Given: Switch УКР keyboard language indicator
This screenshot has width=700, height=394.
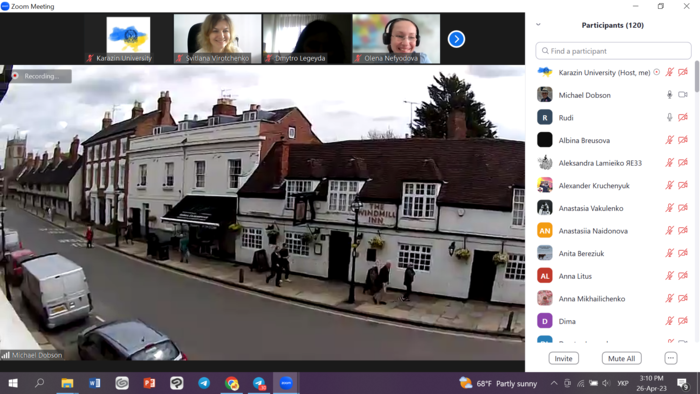Looking at the screenshot, I should point(623,383).
